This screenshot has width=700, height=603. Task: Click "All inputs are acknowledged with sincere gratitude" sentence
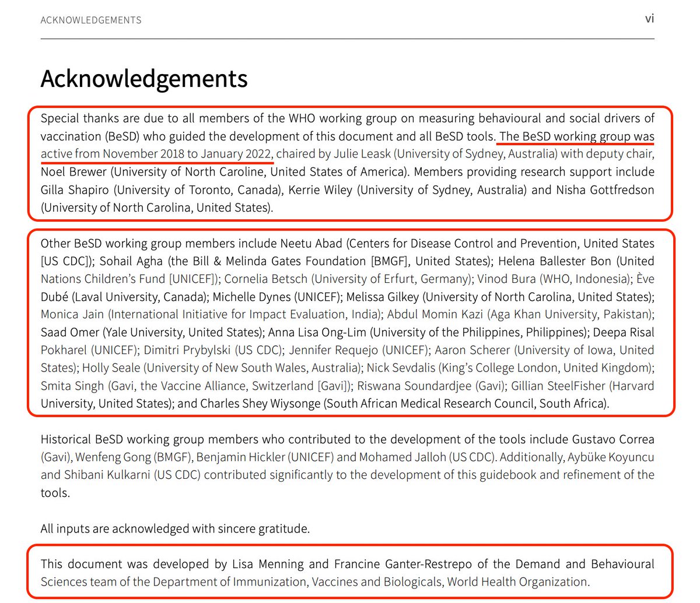(175, 529)
